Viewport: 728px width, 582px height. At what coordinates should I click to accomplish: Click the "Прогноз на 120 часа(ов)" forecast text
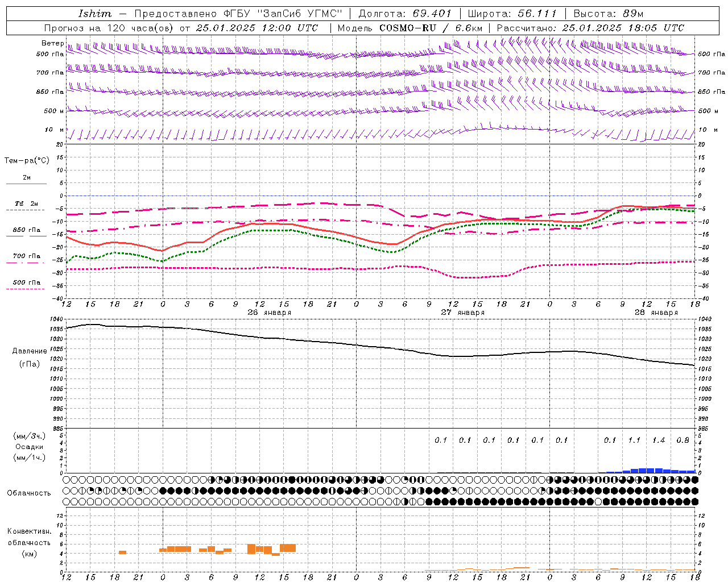pyautogui.click(x=109, y=28)
